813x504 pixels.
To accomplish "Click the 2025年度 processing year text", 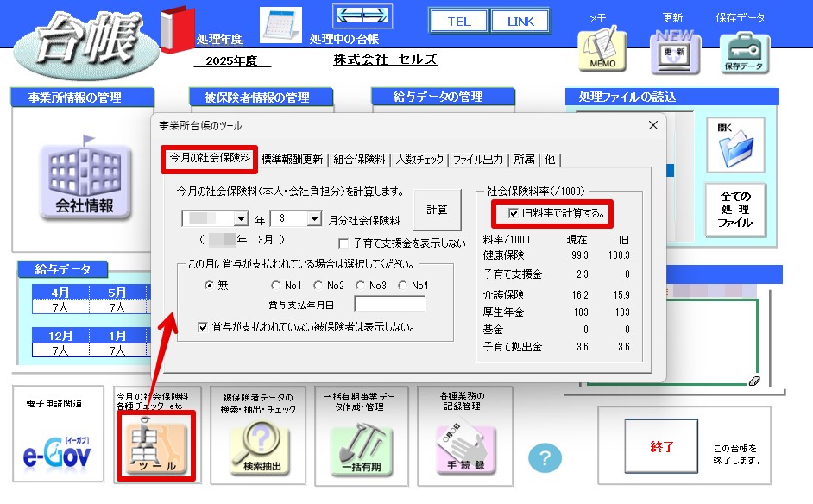I will [x=232, y=60].
